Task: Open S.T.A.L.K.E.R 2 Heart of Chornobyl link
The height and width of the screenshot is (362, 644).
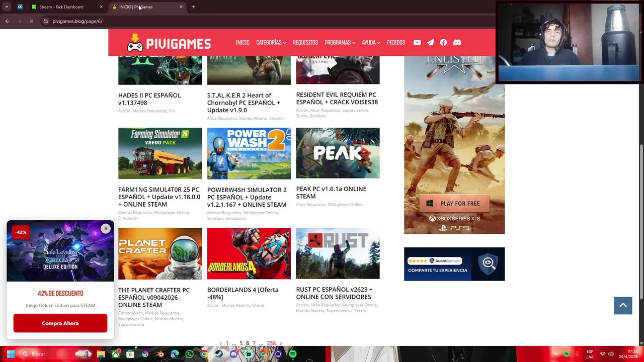Action: click(244, 103)
